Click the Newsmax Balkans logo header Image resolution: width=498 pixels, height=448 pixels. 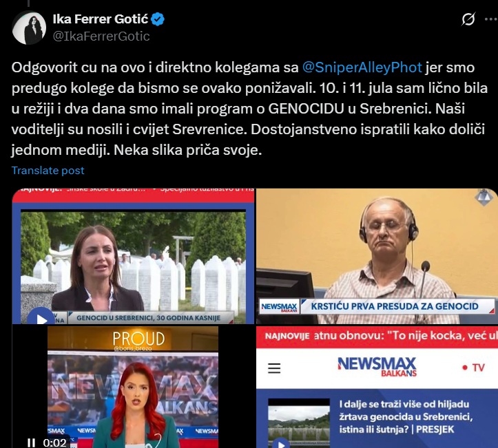point(377,367)
